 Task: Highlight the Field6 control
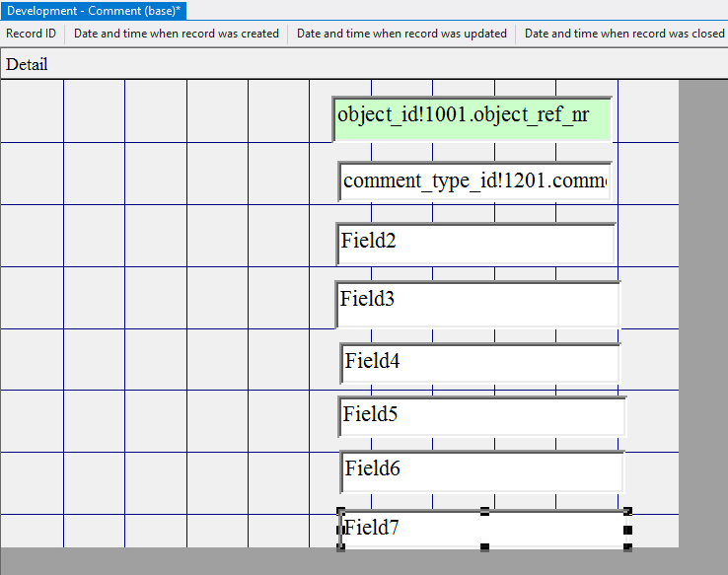click(481, 470)
